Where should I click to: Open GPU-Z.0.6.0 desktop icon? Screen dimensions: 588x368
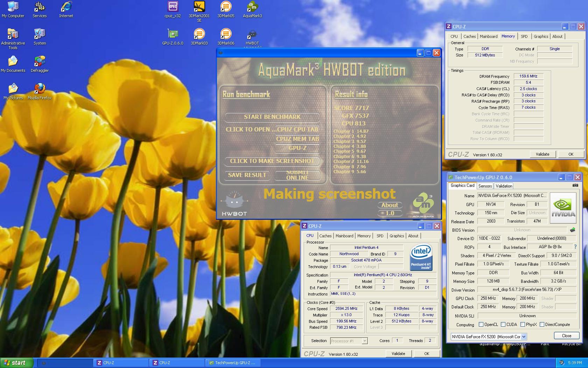[173, 37]
